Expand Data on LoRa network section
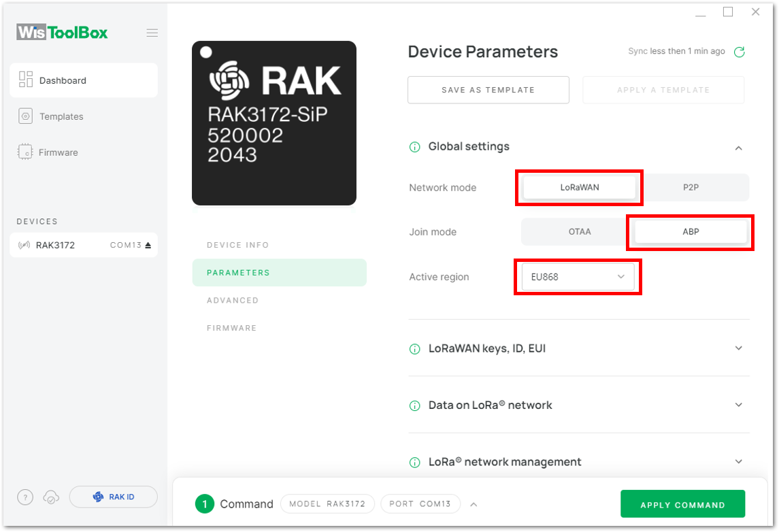 click(739, 405)
